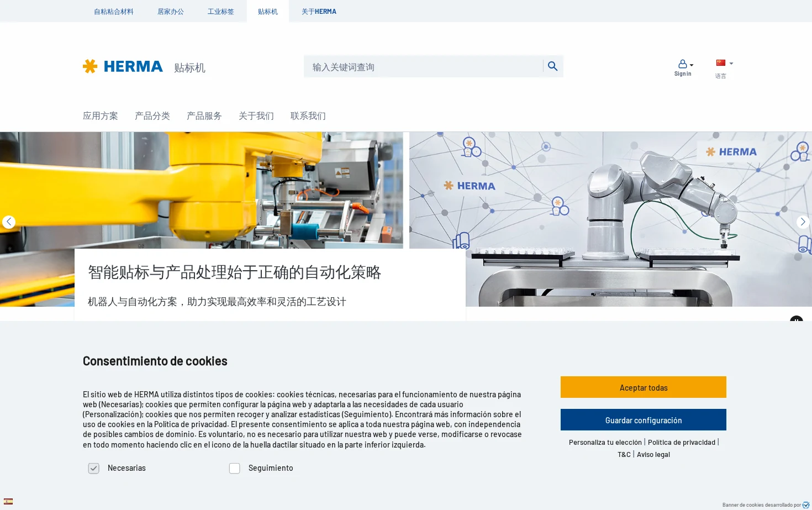Image resolution: width=812 pixels, height=510 pixels.
Task: Open the 关于我们 navigation menu
Action: [256, 116]
